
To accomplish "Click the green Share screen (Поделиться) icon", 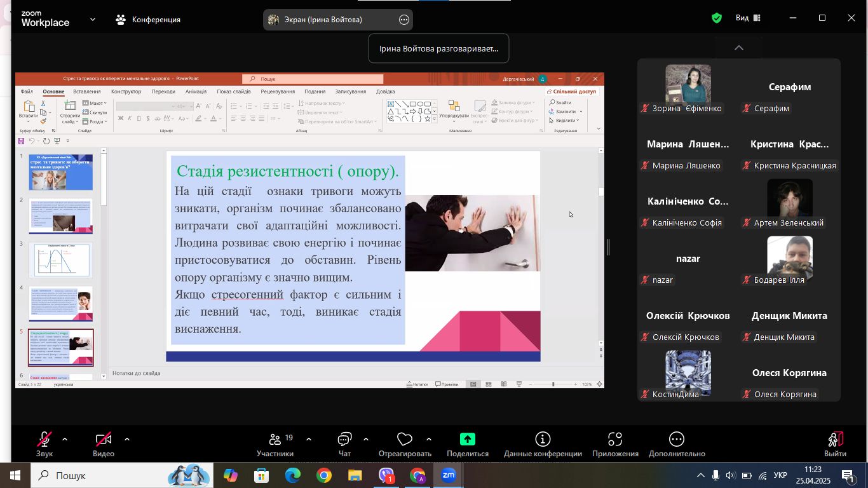I will (x=468, y=439).
